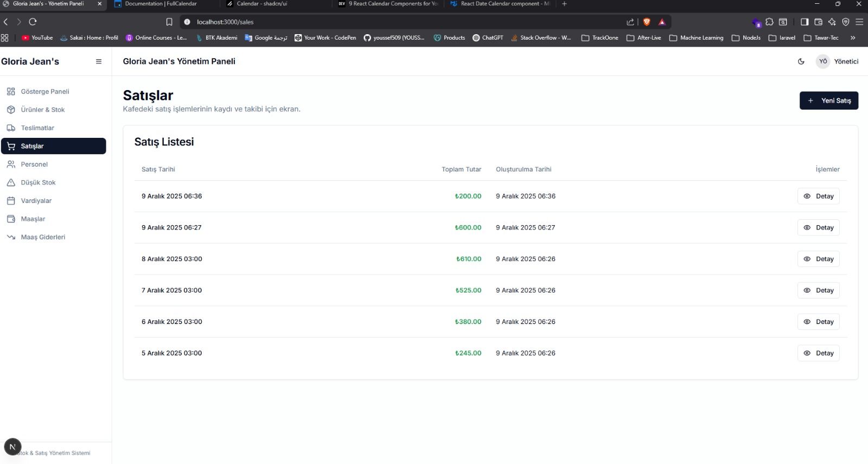
Task: Switch to Calendar - shadcn/ui tab
Action: pos(263,4)
